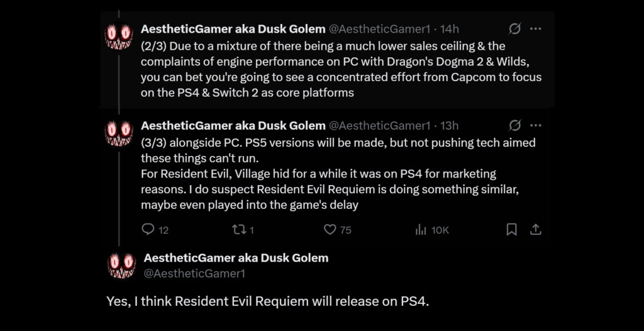Open the author name on the (2/3) tweet
This screenshot has width=644, height=331.
(x=233, y=29)
